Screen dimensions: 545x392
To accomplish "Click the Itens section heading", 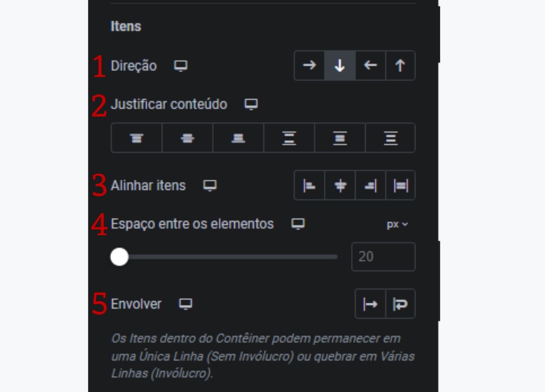I will [125, 26].
